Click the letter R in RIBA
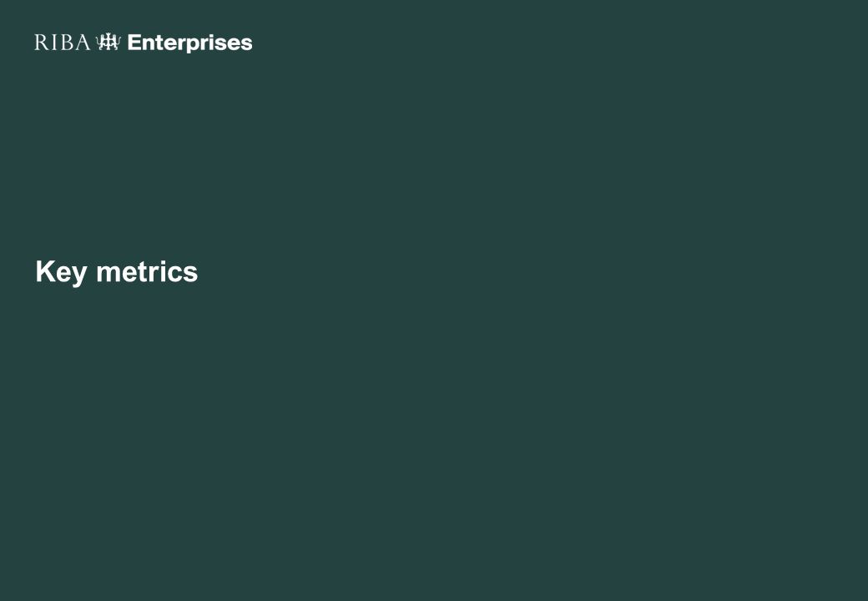The image size is (868, 601). pyautogui.click(x=42, y=42)
